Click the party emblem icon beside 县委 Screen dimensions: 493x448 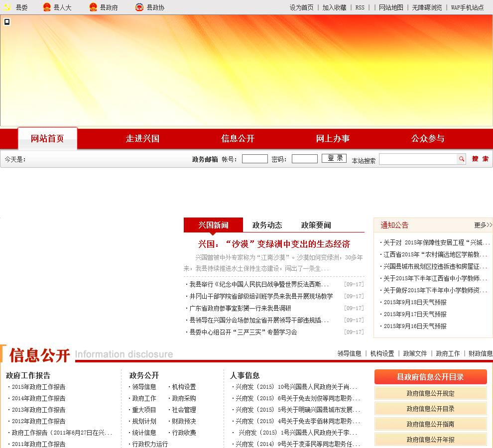(7, 7)
